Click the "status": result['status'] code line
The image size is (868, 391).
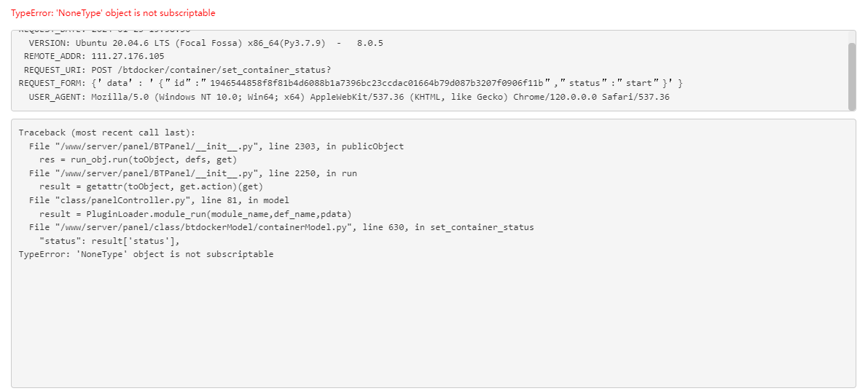click(109, 241)
